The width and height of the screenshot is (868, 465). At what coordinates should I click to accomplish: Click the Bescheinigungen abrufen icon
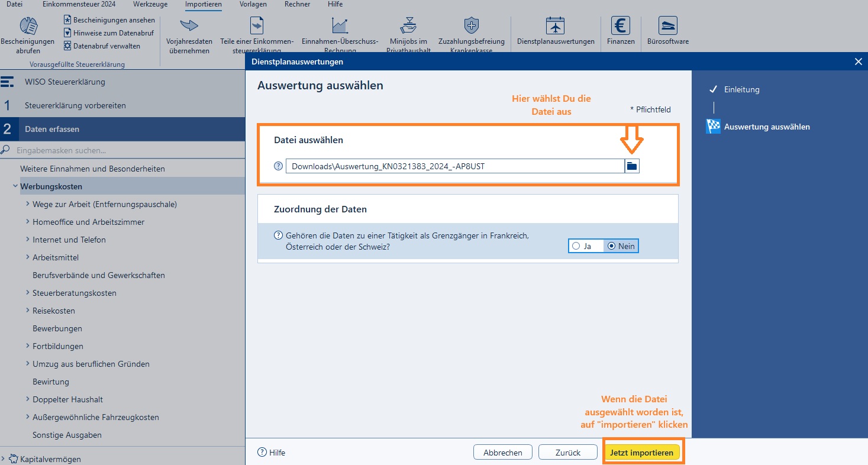pos(28,26)
